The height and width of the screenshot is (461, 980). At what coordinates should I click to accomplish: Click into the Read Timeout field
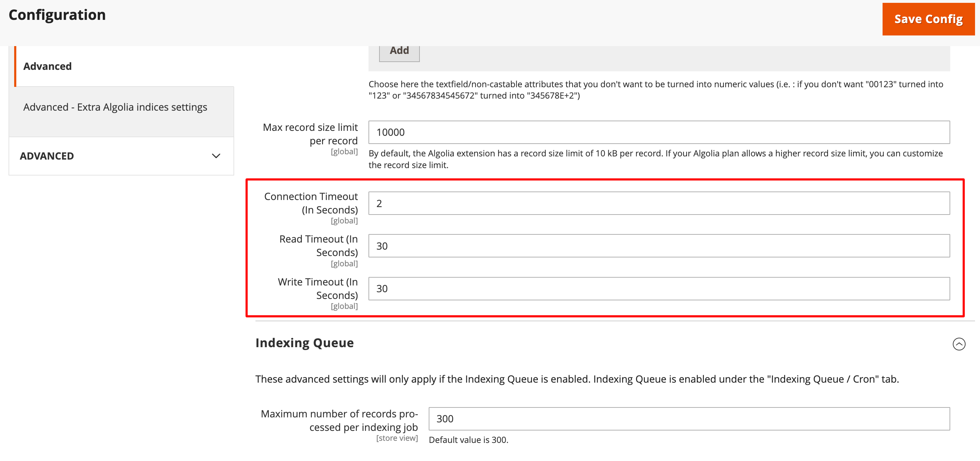[x=659, y=246]
